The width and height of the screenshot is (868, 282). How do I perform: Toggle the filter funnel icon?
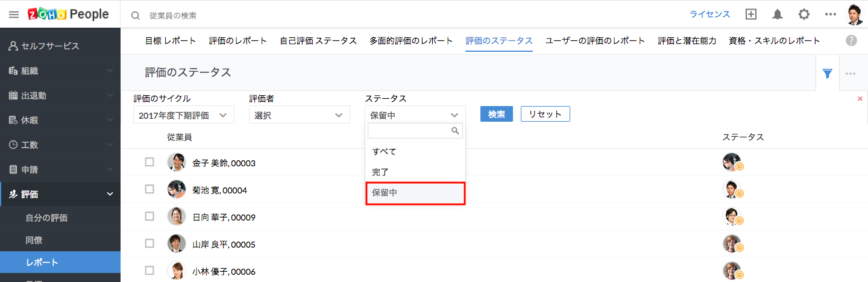coord(828,74)
